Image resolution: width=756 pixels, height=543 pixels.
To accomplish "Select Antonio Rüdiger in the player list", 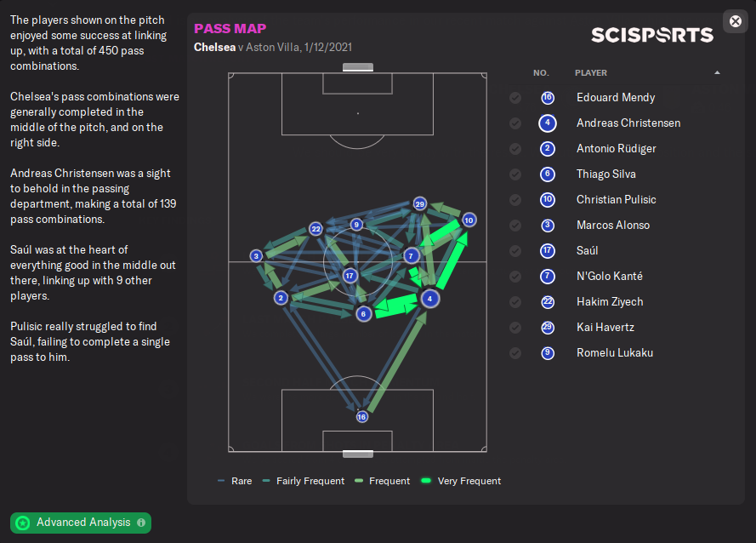I will (616, 149).
